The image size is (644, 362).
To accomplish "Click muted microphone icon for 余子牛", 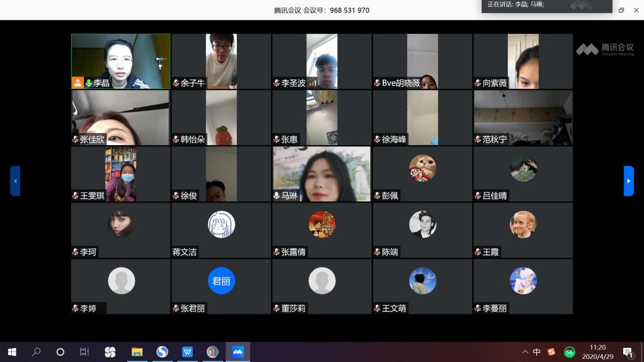I will (176, 83).
